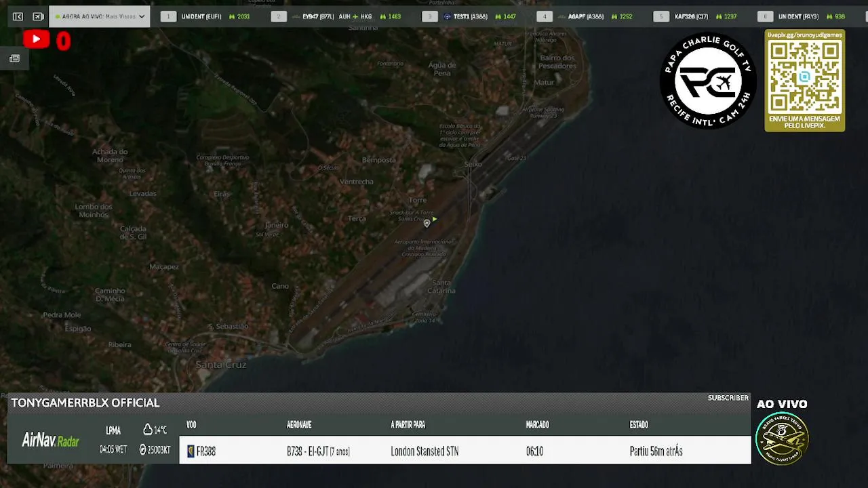
Task: Click the 'S. Sebastião' map label
Action: 228,327
